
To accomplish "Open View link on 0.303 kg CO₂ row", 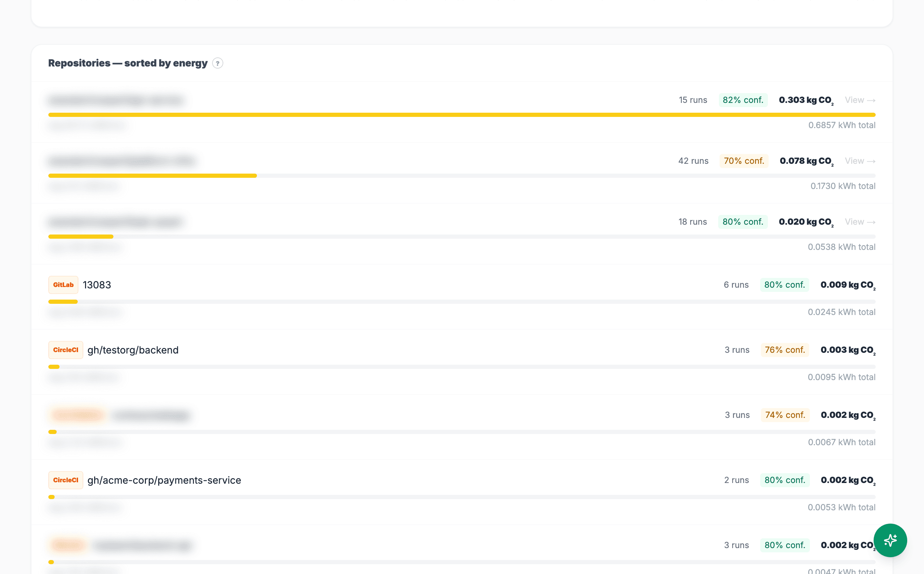I will tap(860, 100).
